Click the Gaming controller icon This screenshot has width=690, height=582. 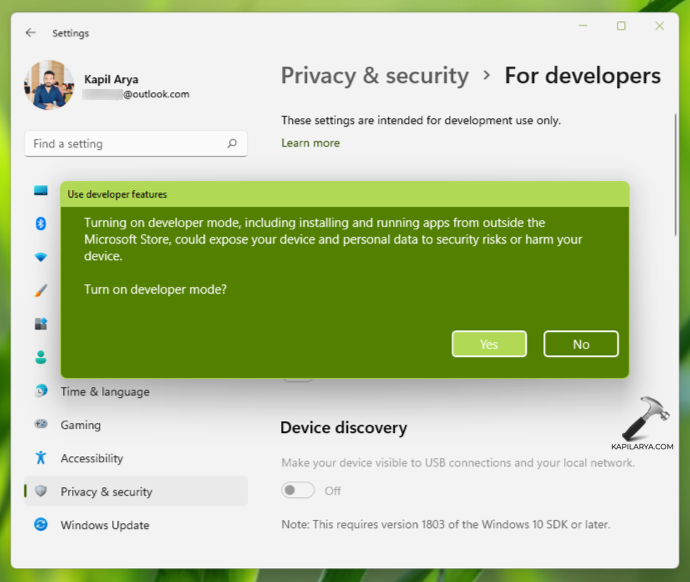[41, 425]
